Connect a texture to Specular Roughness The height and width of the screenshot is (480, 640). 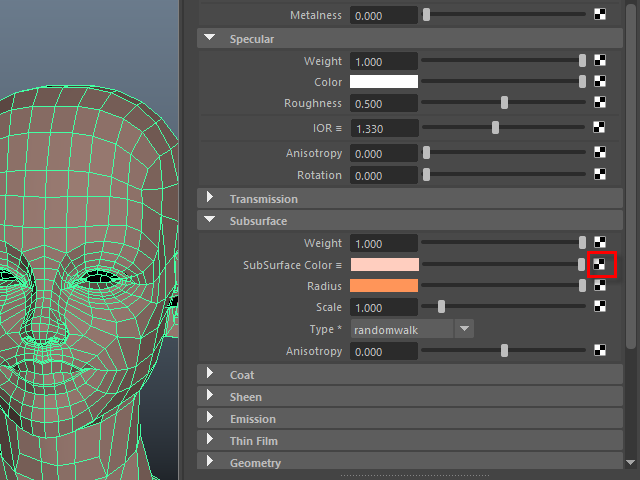coord(600,103)
